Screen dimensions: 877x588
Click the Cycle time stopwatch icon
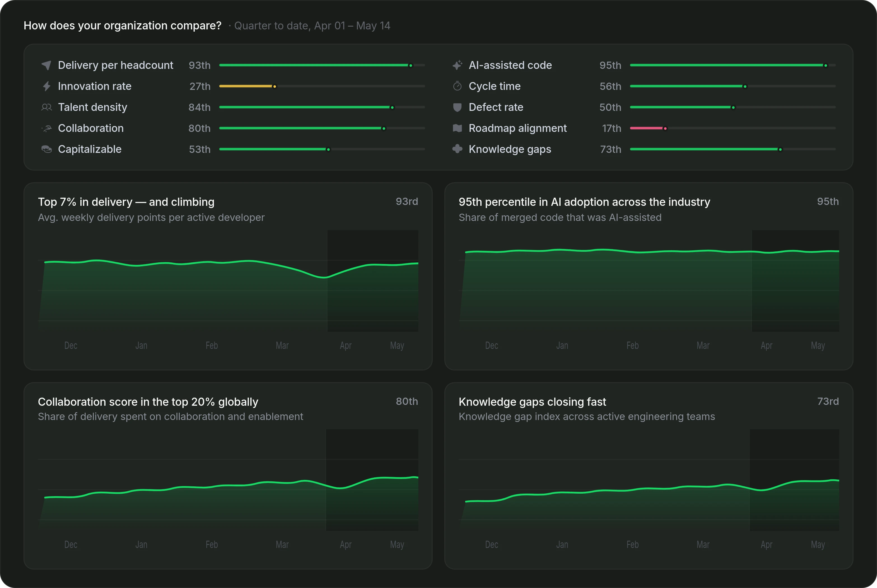tap(458, 86)
